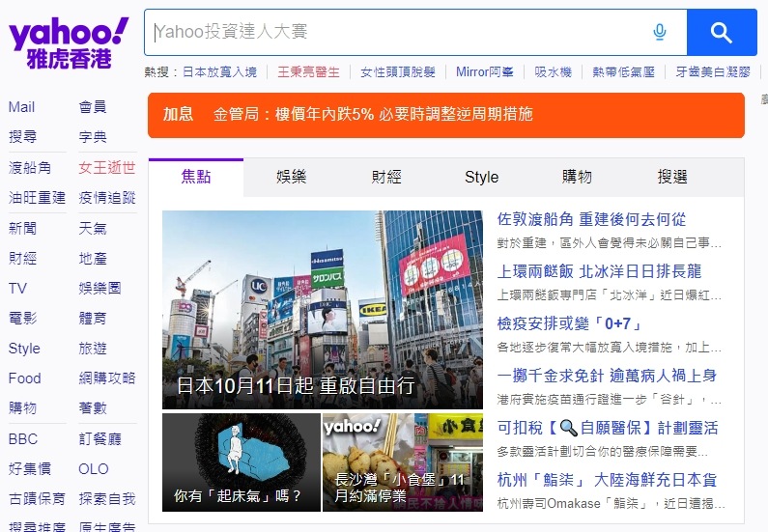Open summary text 上環兩餸飯專門店「北冰洋」近日爆紅
This screenshot has height=532, width=768.
tap(610, 295)
